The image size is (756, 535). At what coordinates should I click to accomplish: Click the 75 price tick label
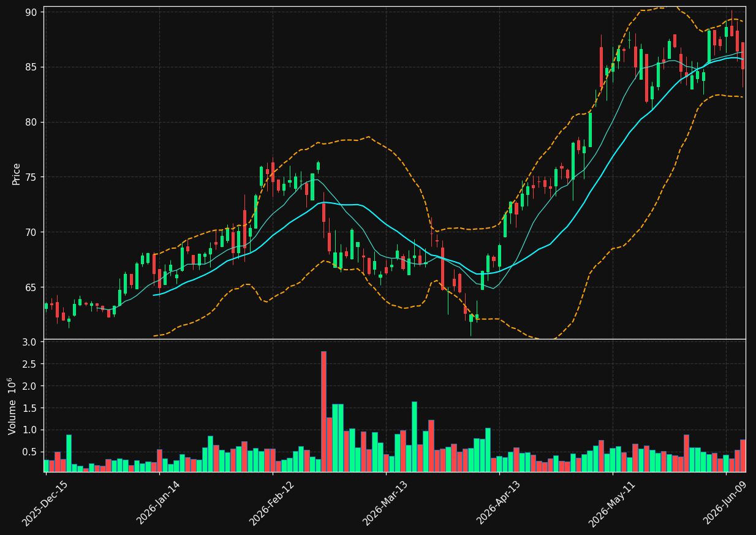[32, 178]
